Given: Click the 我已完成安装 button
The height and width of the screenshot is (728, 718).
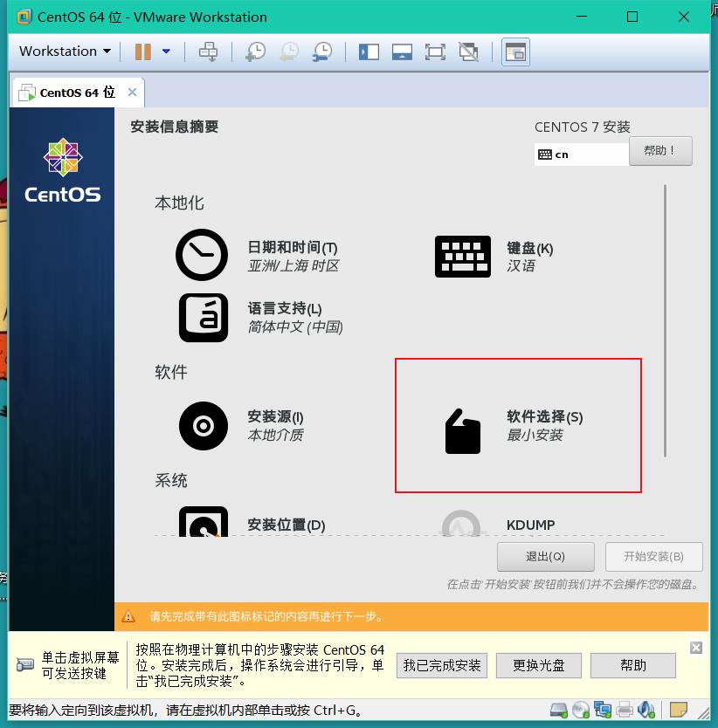Looking at the screenshot, I should pyautogui.click(x=442, y=666).
